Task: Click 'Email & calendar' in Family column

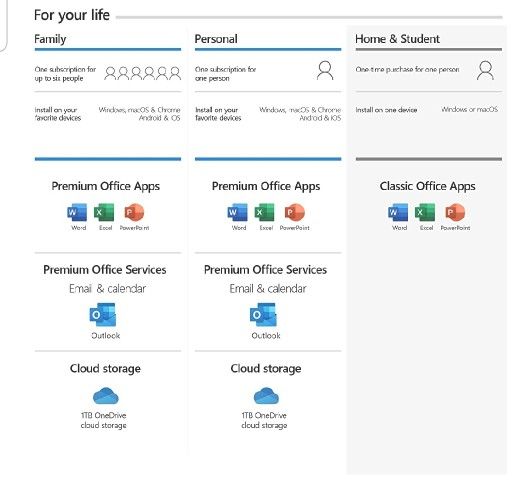Action: (x=107, y=288)
